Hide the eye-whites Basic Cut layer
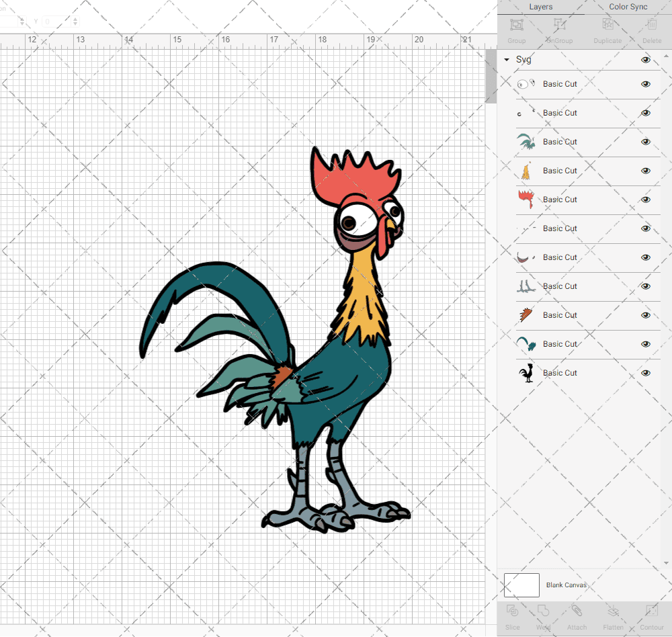This screenshot has height=637, width=672. (x=645, y=84)
